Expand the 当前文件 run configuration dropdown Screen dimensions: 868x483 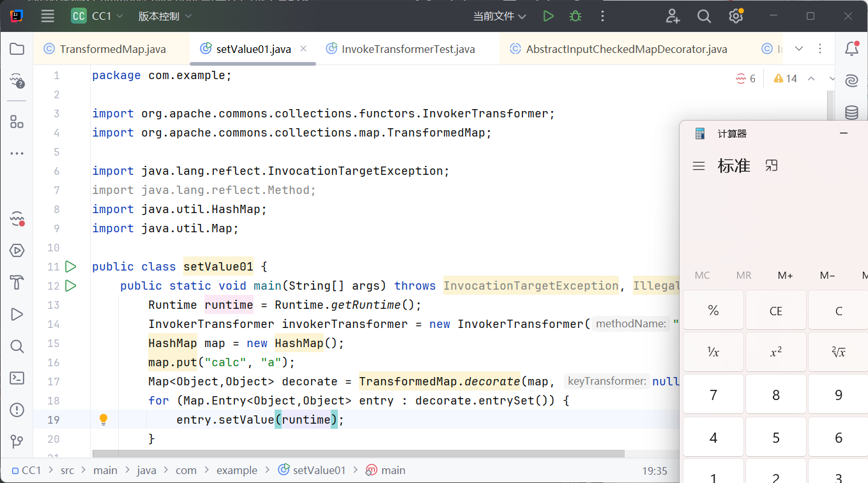[x=499, y=17]
